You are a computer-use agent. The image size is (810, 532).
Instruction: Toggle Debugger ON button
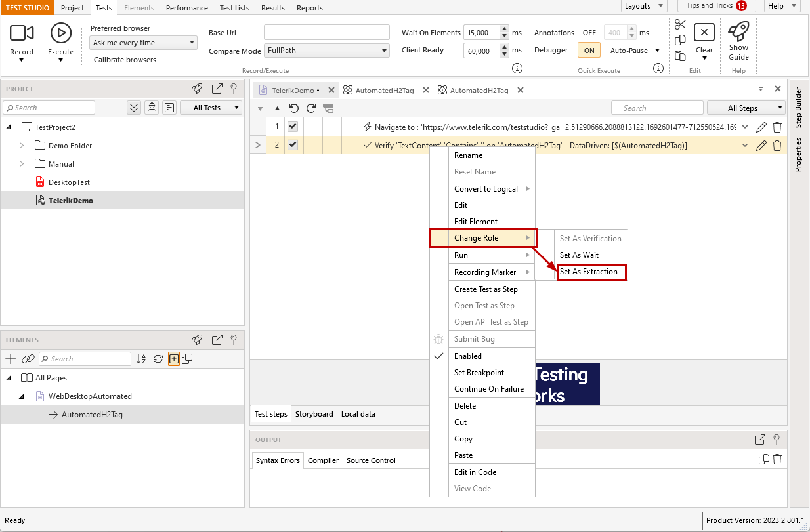[589, 50]
